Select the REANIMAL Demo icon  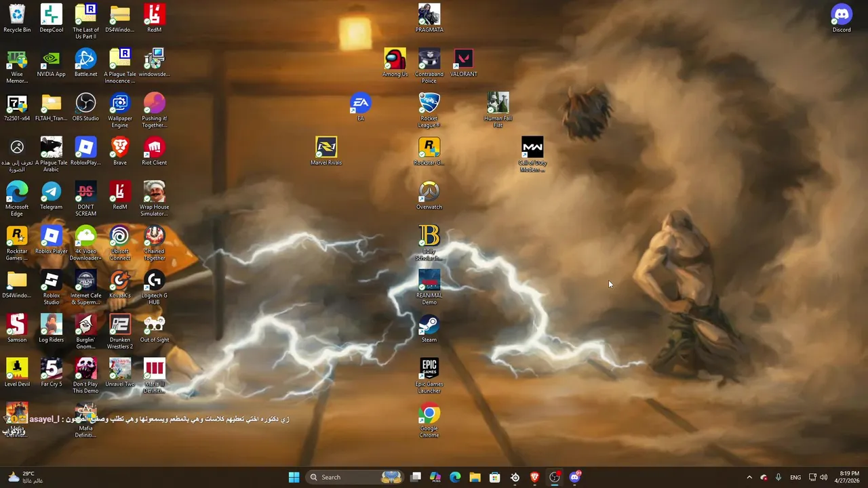[429, 287]
